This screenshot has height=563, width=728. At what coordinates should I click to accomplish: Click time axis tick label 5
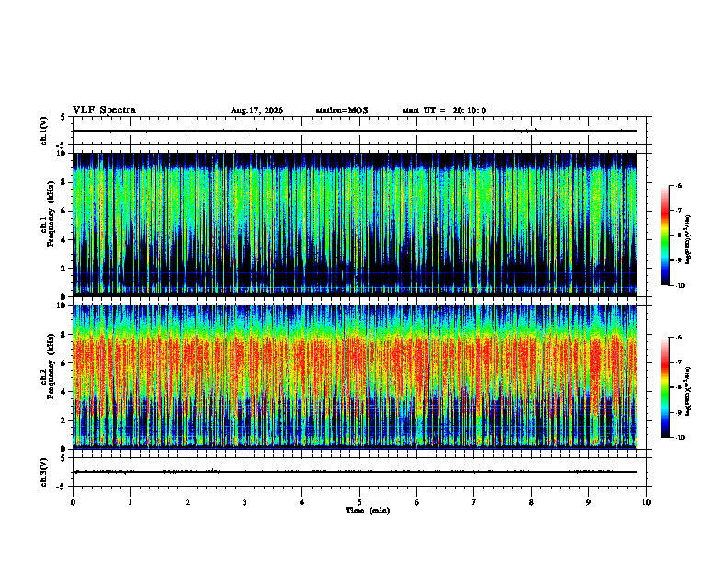(x=359, y=502)
